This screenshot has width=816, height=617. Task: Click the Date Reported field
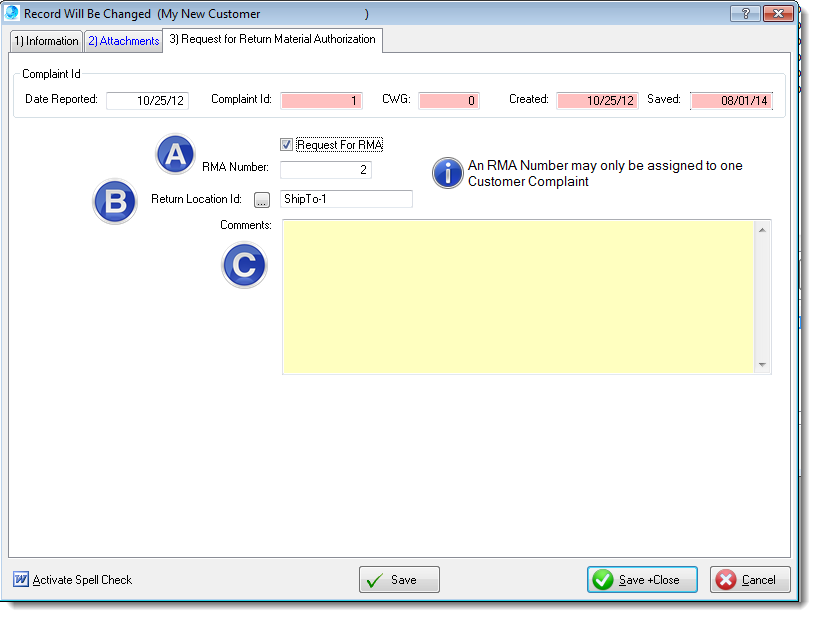147,100
